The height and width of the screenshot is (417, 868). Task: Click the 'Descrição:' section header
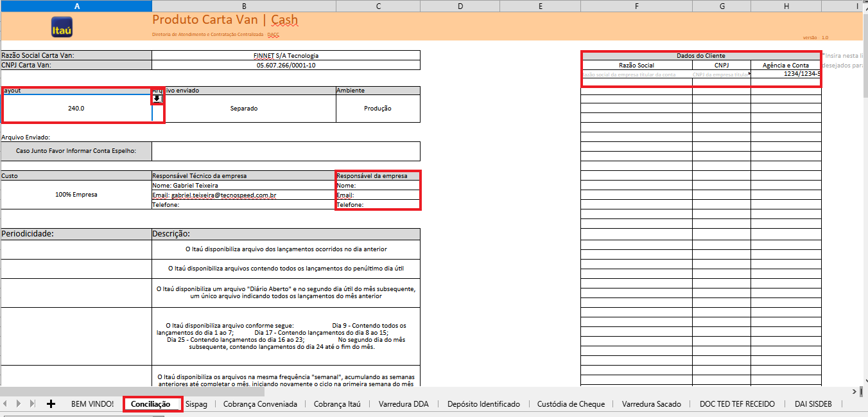coord(286,234)
